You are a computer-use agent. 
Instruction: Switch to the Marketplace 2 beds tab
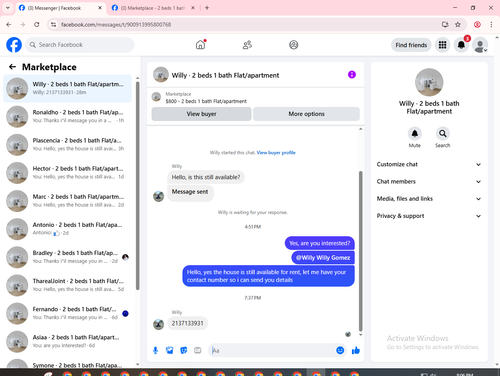pyautogui.click(x=153, y=8)
